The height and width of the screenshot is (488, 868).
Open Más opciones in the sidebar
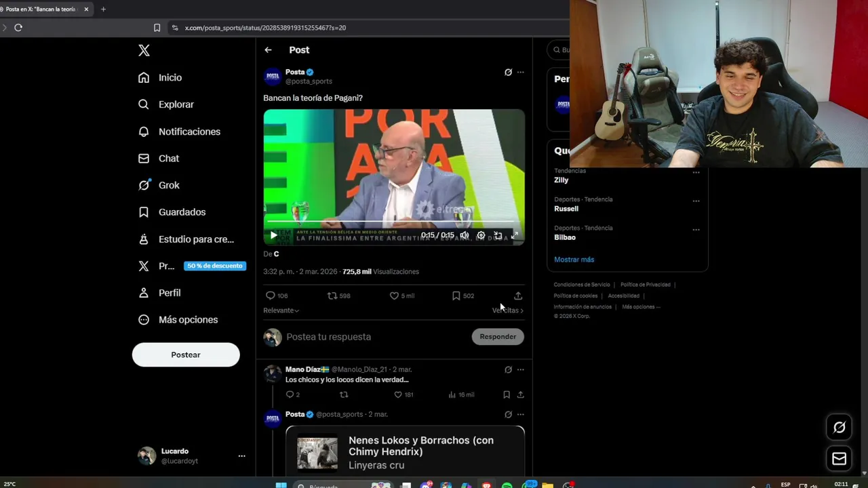tap(178, 320)
